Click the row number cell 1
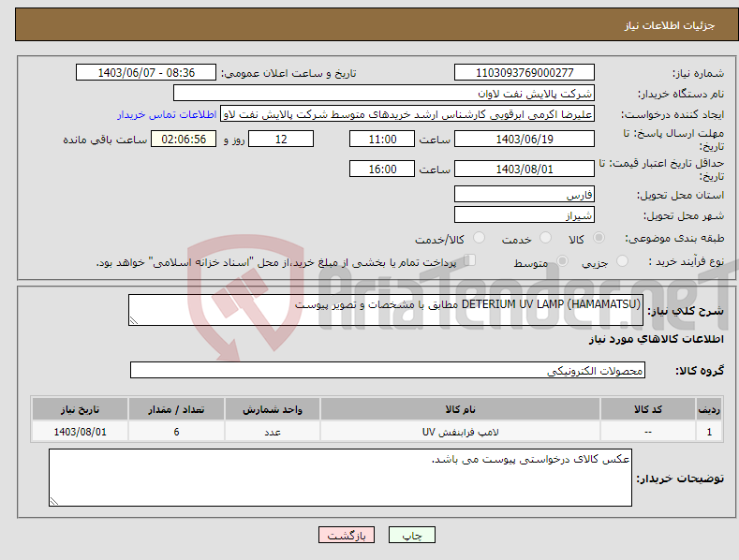 click(709, 432)
